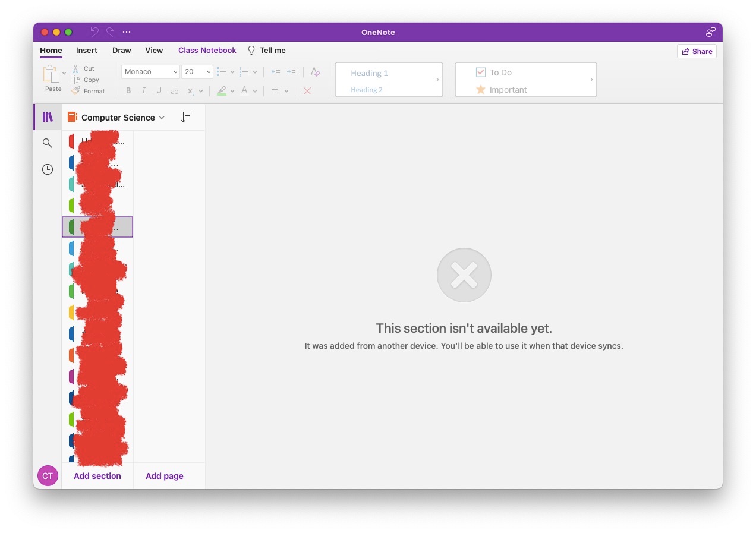Image resolution: width=756 pixels, height=533 pixels.
Task: Toggle Underline formatting
Action: pos(159,91)
